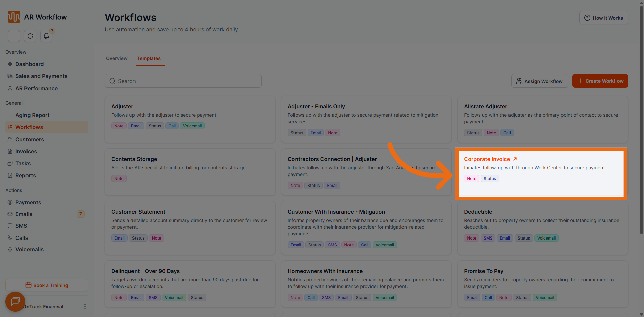Open the Corporate Invoice template link
644x317 pixels.
(x=487, y=159)
